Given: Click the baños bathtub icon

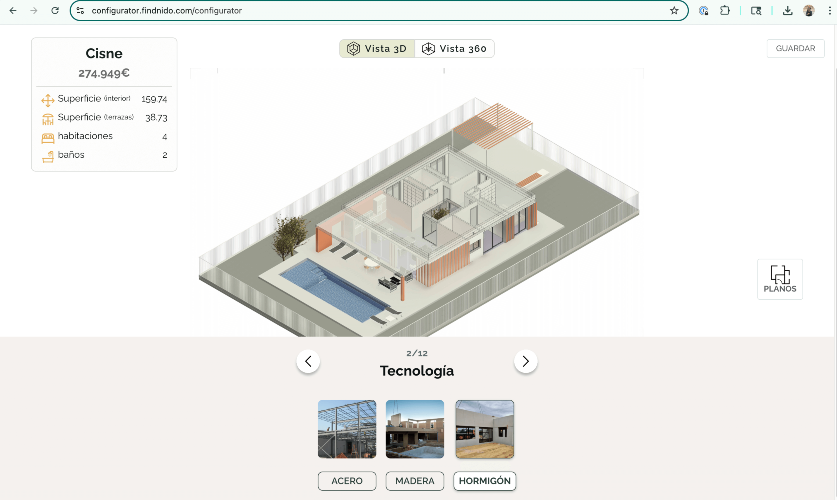Looking at the screenshot, I should [x=48, y=156].
